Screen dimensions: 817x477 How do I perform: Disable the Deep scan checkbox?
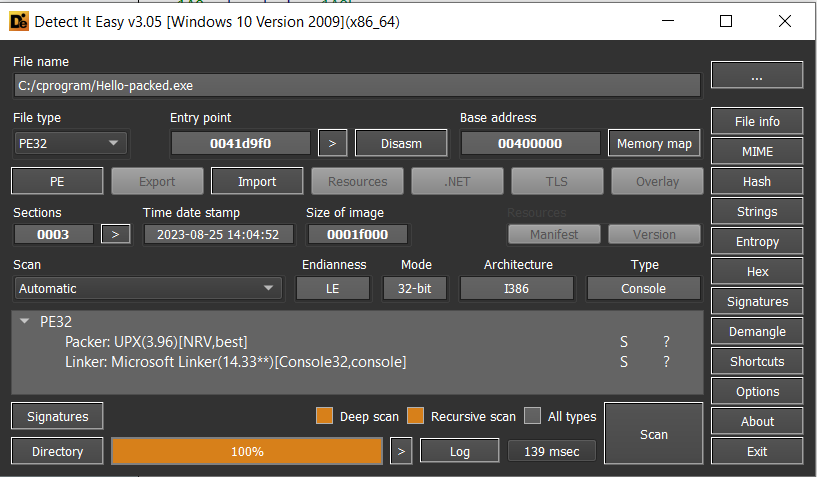324,416
